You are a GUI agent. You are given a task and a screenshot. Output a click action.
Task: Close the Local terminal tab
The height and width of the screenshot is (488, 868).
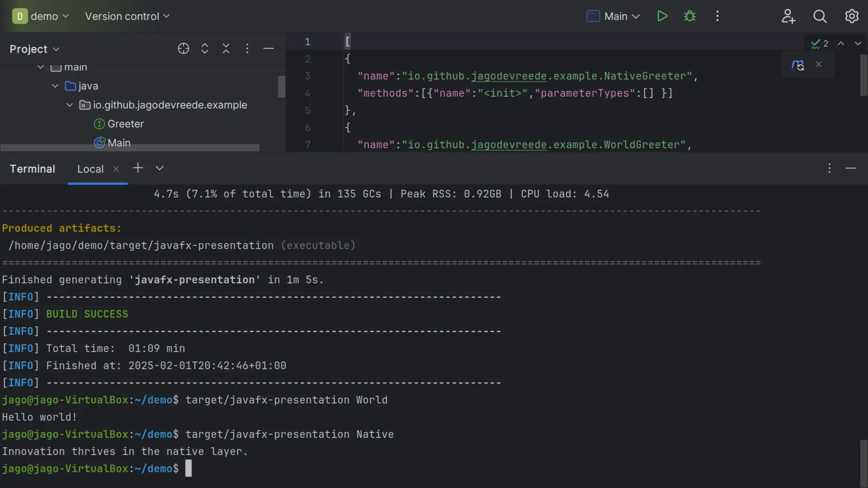(x=116, y=169)
